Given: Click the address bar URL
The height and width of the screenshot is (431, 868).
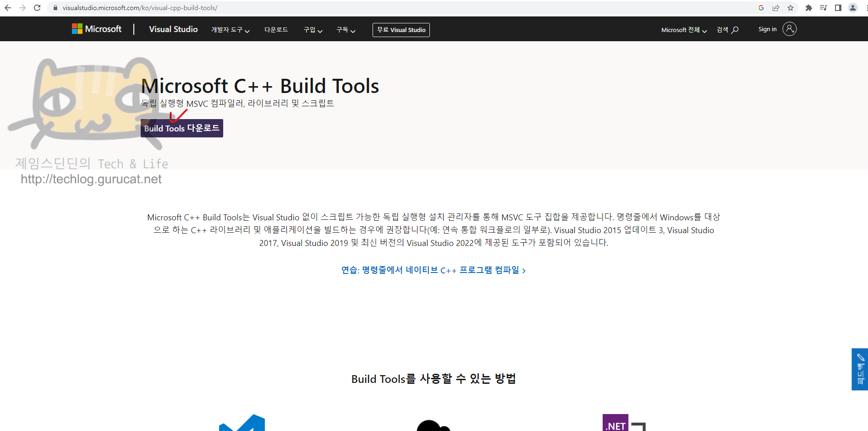Looking at the screenshot, I should click(x=140, y=8).
